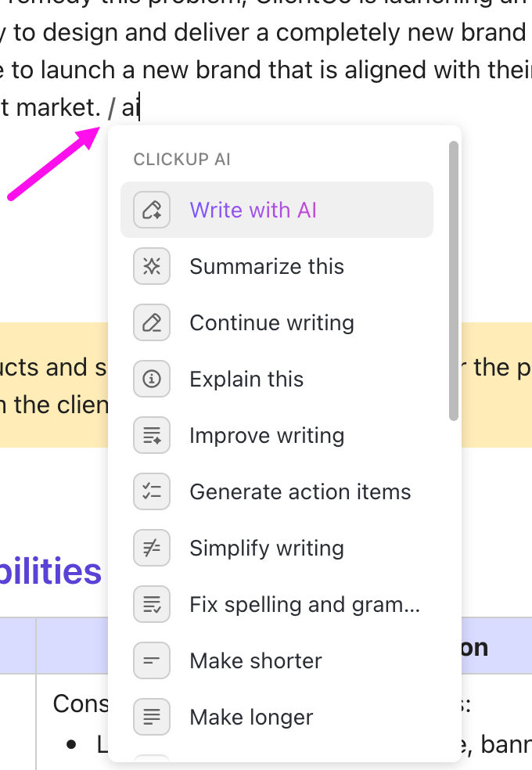This screenshot has width=532, height=770.
Task: Click the Make longer icon
Action: [152, 717]
